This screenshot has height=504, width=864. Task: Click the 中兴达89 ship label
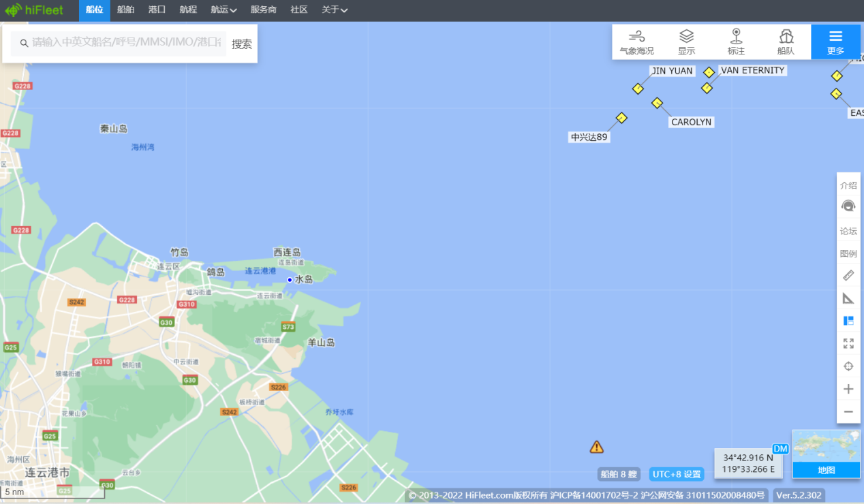(589, 137)
